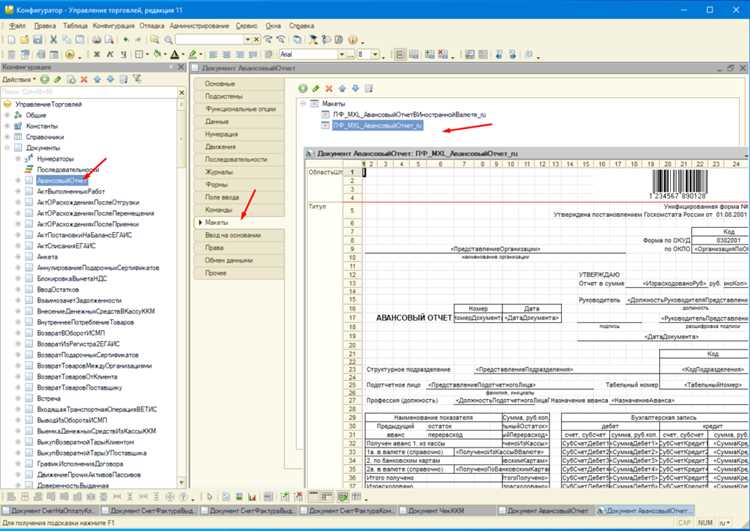Open the Администрирование menu
Screen dimensions: 750x531
pyautogui.click(x=199, y=25)
